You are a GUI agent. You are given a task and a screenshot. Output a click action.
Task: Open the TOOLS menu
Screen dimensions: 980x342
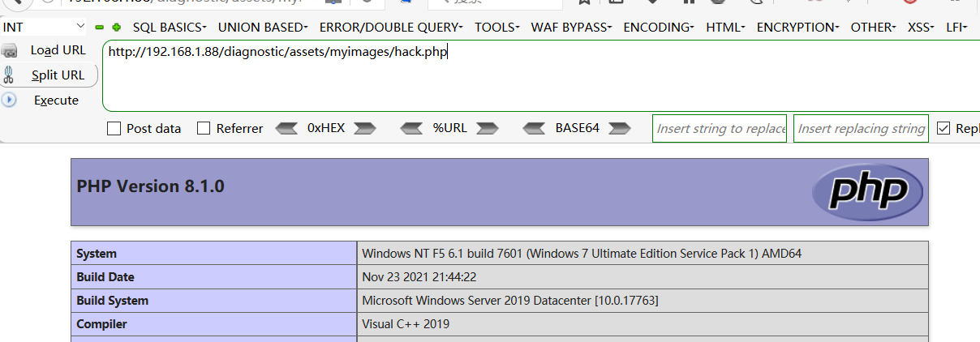[497, 28]
